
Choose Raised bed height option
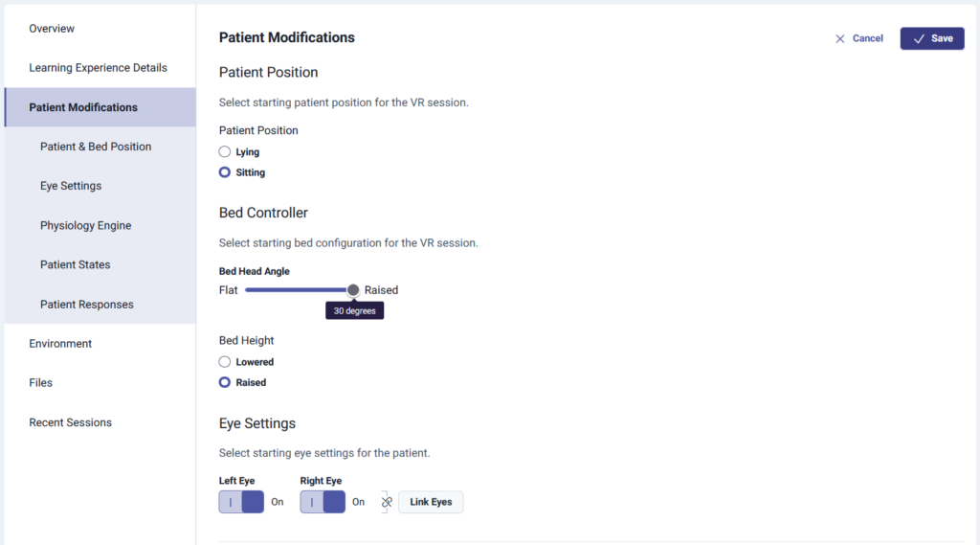tap(225, 382)
